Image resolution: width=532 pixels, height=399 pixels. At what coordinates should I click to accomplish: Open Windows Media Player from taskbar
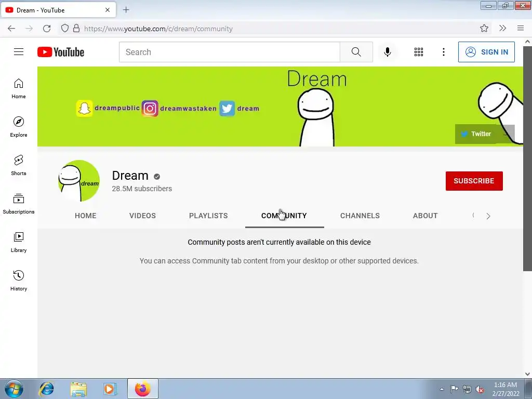coord(110,389)
